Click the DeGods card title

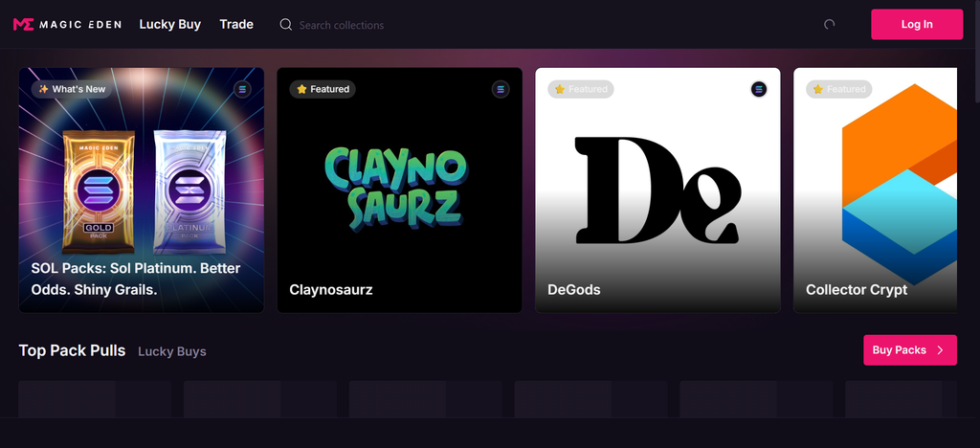pyautogui.click(x=574, y=290)
